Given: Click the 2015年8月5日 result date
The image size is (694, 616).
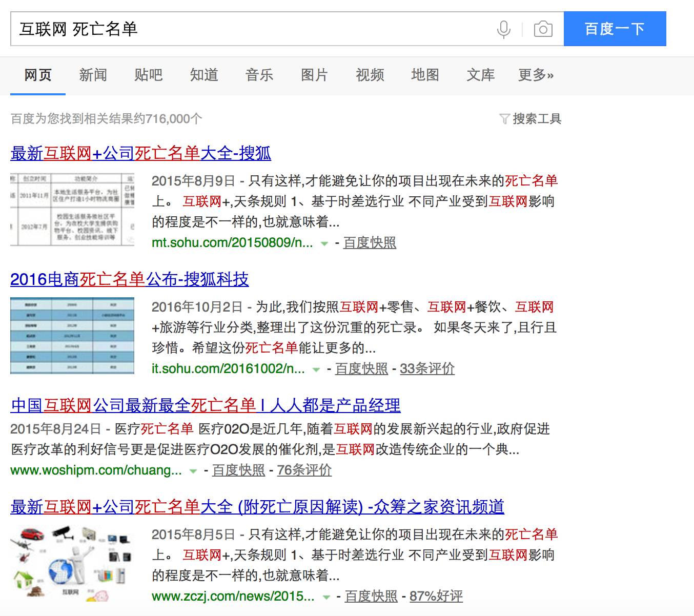Looking at the screenshot, I should tap(193, 535).
